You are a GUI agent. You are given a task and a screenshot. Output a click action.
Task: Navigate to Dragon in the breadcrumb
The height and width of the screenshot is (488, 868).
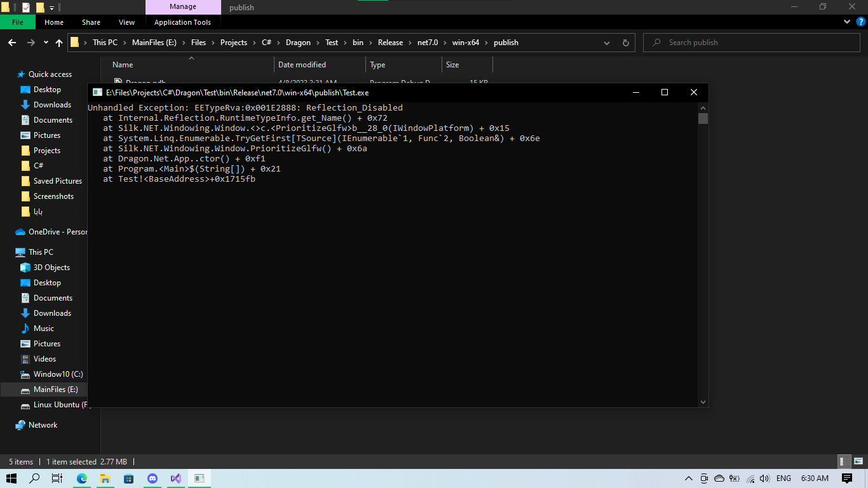tap(299, 43)
